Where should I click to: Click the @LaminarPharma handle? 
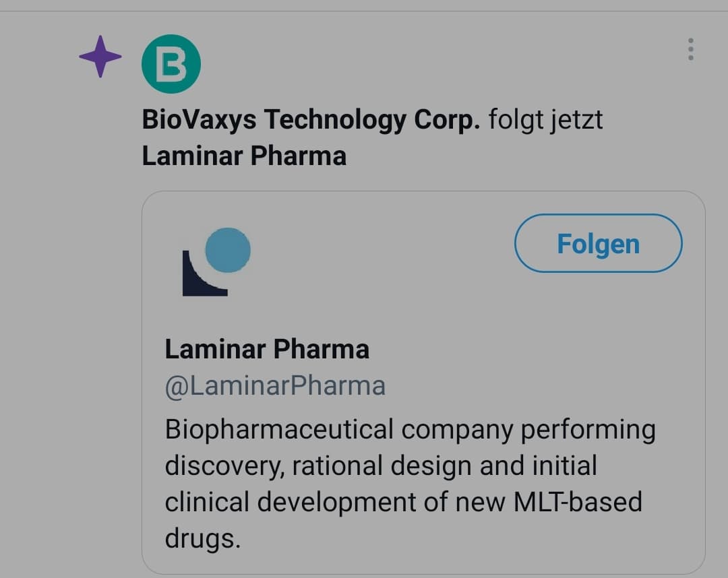275,386
